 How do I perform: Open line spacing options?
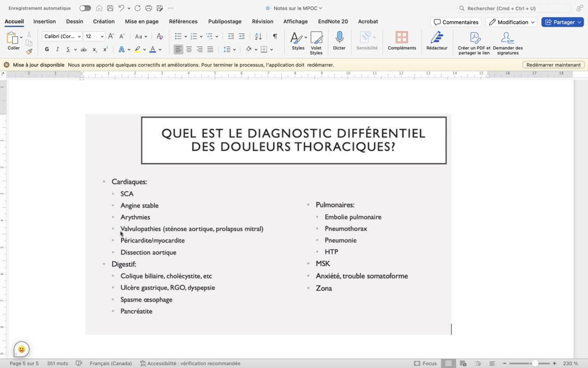[229, 49]
